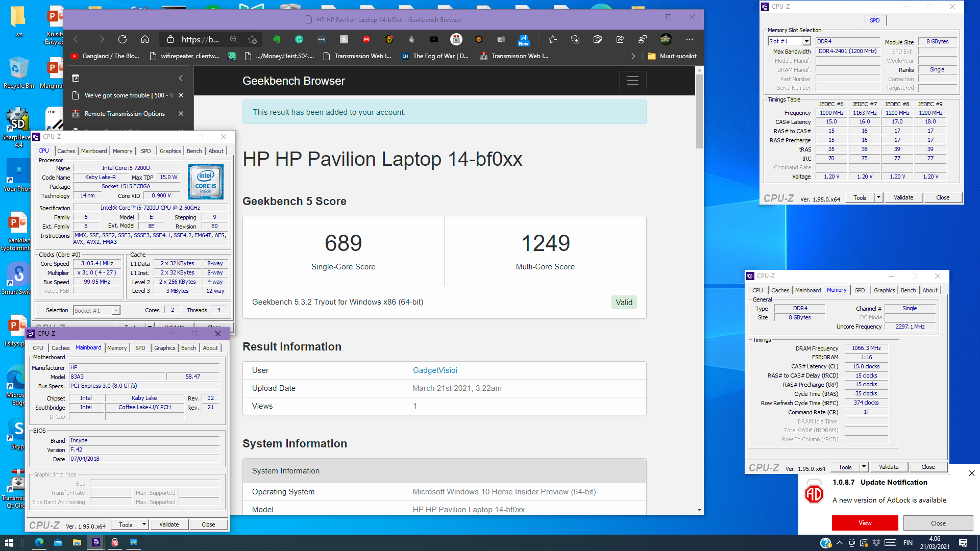Viewport: 980px width, 551px height.
Task: Open the Skype desktop shortcut
Action: [18, 434]
